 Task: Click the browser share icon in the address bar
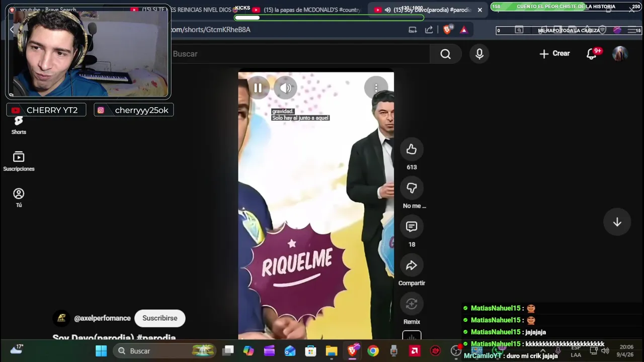pyautogui.click(x=429, y=30)
